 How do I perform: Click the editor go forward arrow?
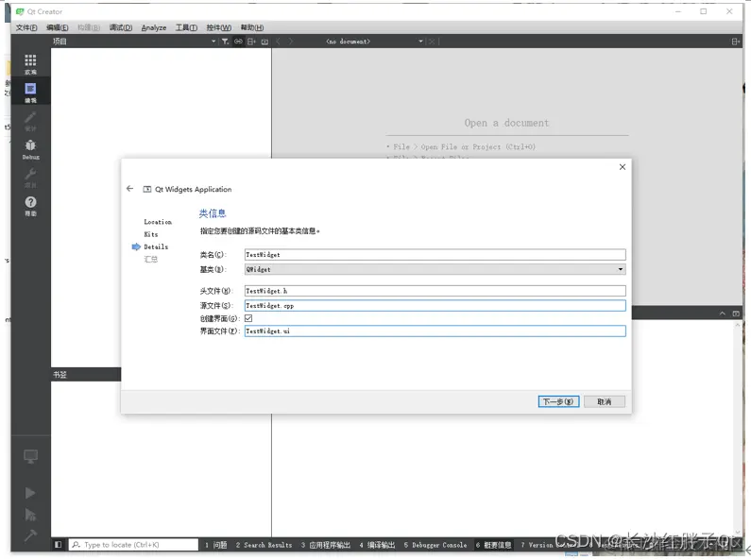pos(291,42)
